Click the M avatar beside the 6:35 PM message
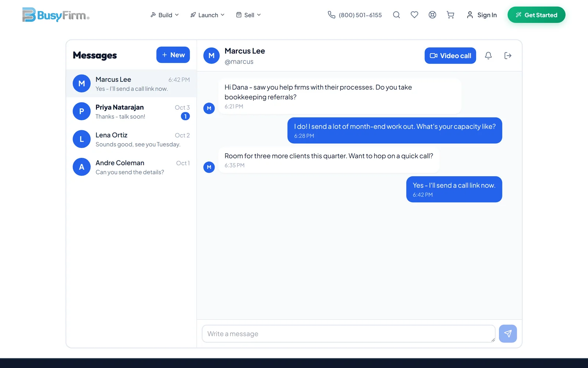 209,167
